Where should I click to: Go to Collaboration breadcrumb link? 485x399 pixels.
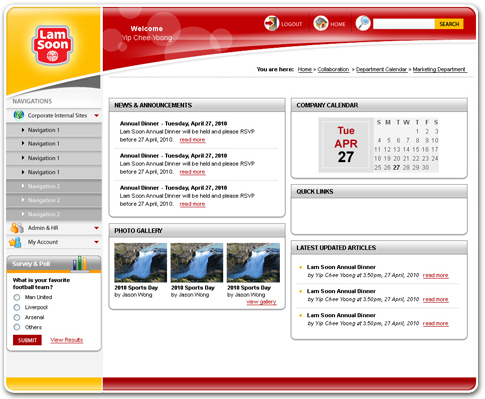(333, 69)
